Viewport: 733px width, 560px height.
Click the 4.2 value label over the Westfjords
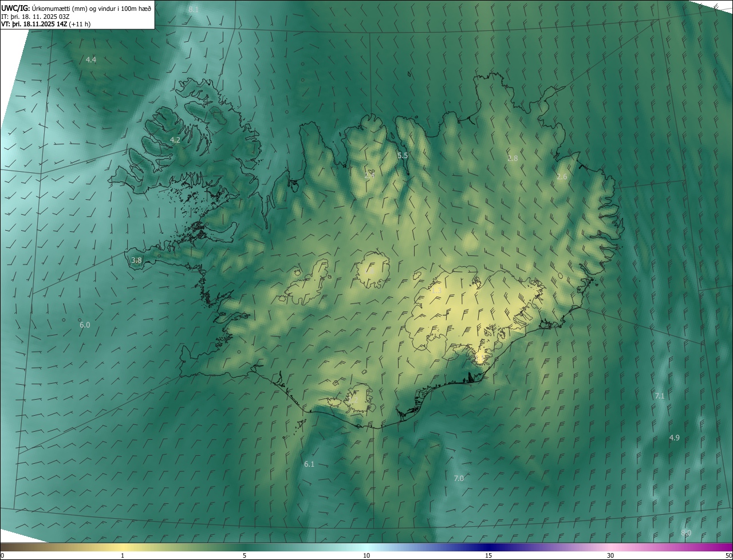tap(175, 140)
